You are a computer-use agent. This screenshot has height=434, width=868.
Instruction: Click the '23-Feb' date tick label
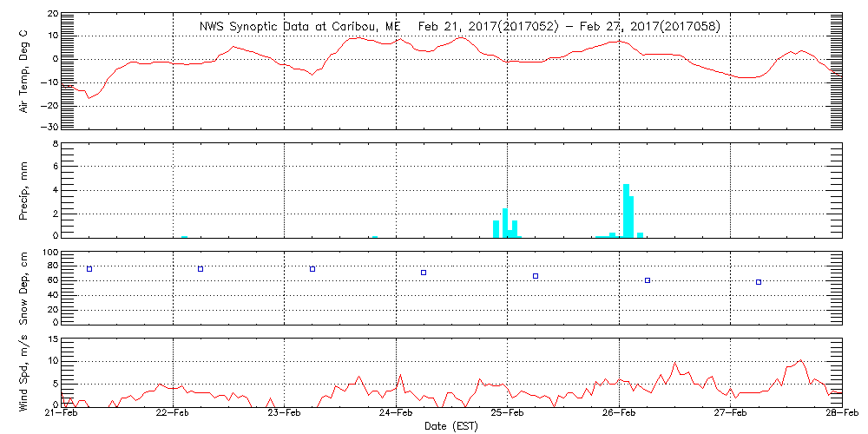point(285,415)
